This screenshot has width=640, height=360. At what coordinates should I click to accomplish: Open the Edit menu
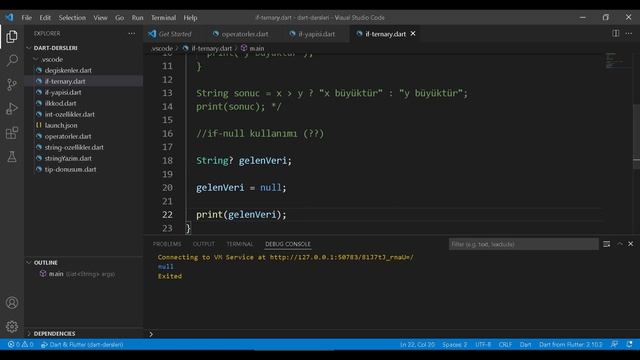click(45, 18)
